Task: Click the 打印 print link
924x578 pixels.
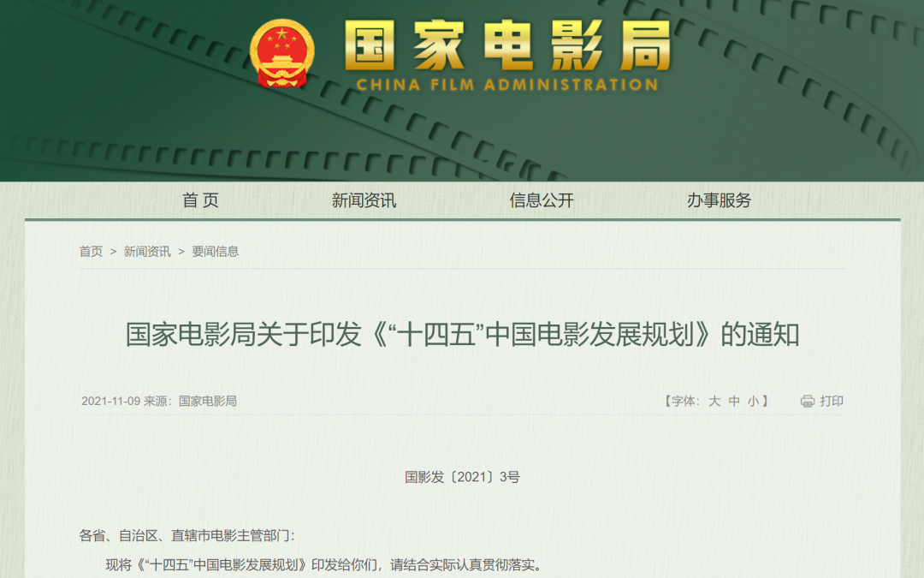Action: pyautogui.click(x=832, y=402)
